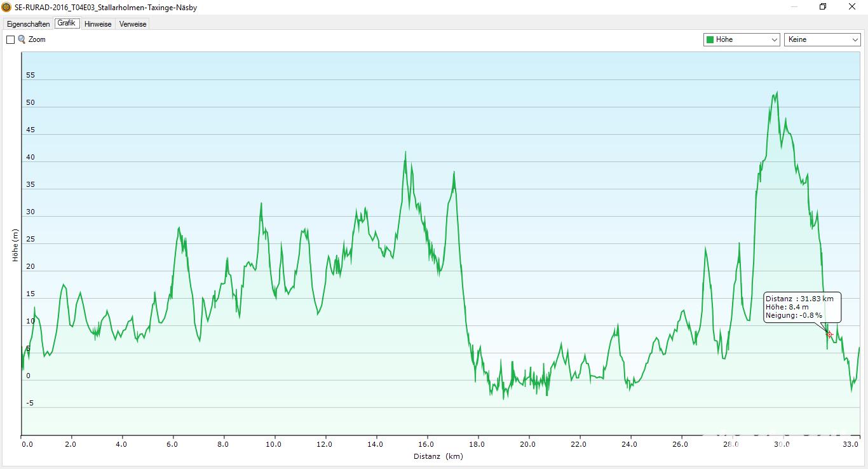The image size is (868, 469).
Task: Click the highest elevation peak near 30 km
Action: coord(776,93)
